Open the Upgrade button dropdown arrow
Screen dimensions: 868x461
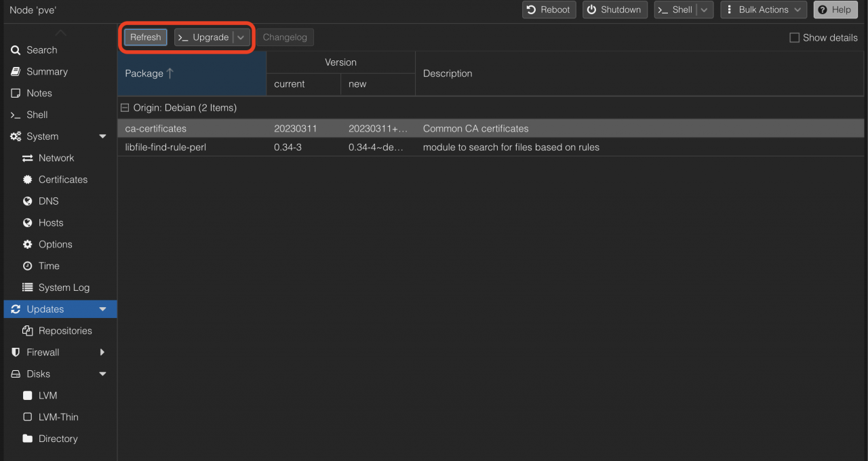[241, 37]
